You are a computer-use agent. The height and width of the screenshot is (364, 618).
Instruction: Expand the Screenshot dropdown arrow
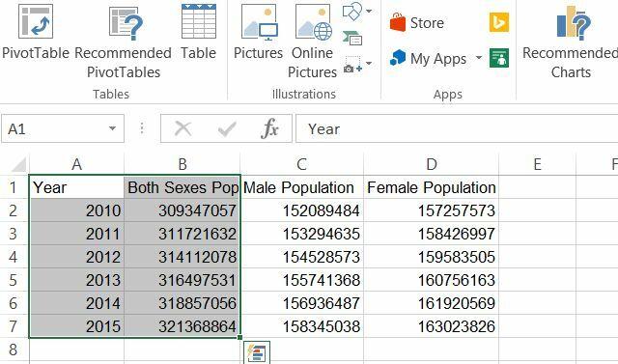coord(369,63)
